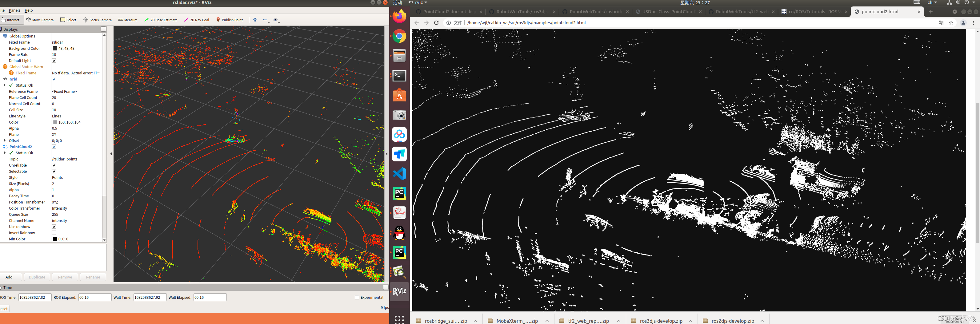980x324 pixels.
Task: Click the blue plus add-tool icon
Action: point(255,20)
